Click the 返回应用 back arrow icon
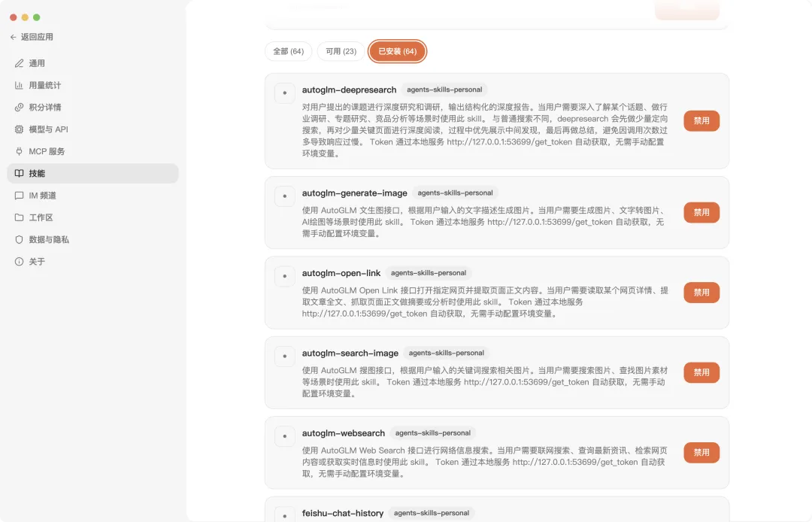 [x=13, y=38]
